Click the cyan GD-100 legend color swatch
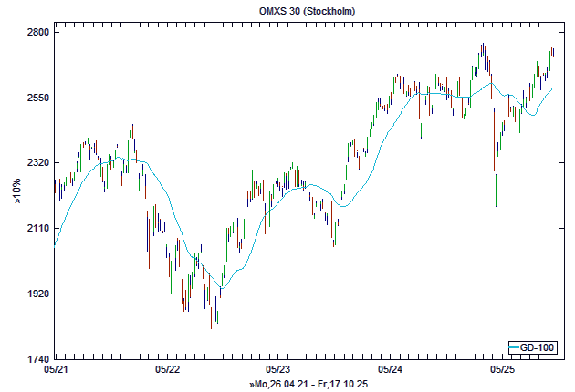Screen dimensions: 575x392 click(x=515, y=348)
